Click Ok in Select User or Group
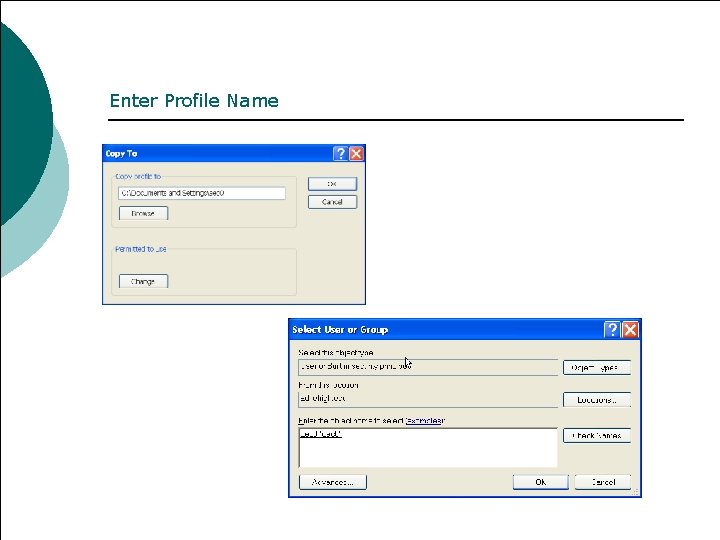This screenshot has width=720, height=540. click(x=540, y=482)
